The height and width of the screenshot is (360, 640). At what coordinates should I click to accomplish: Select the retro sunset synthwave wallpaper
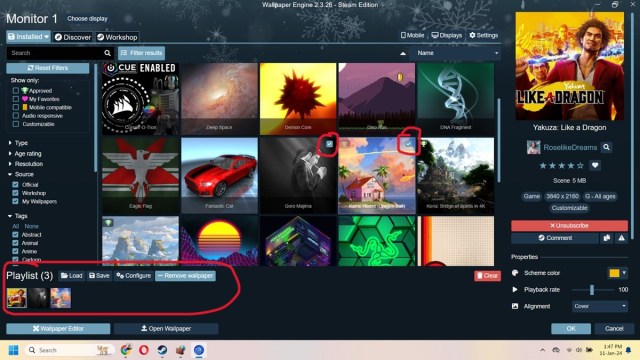click(219, 241)
